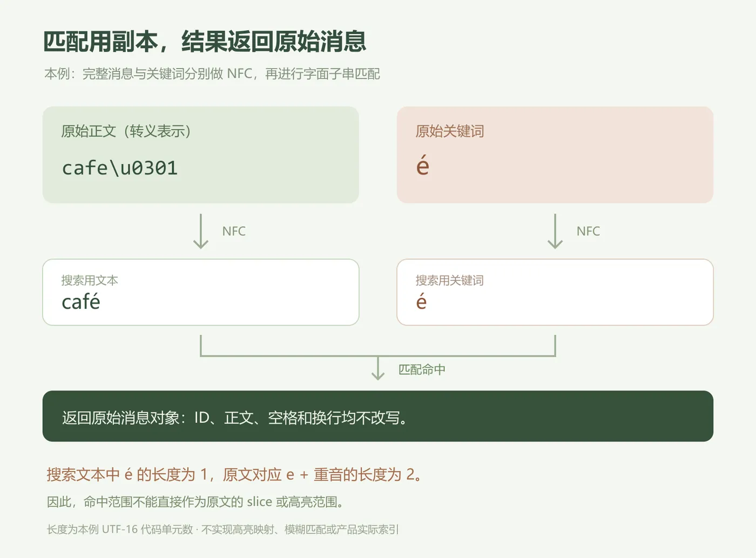Viewport: 756px width, 558px height.
Task: Click the label 搜索用关键词
Action: pos(450,280)
